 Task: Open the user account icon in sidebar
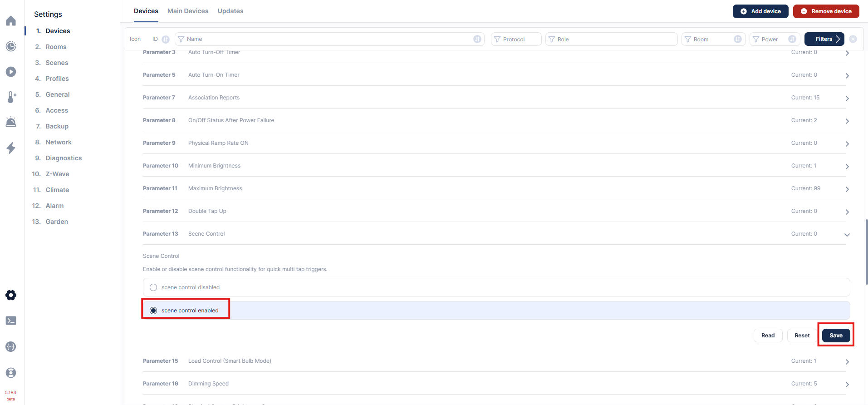coord(11,373)
